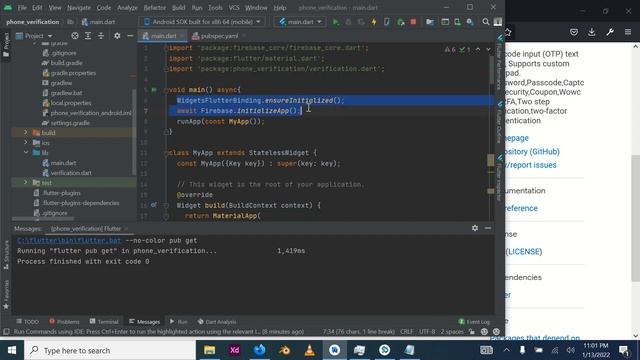Open the Event Log in status bar
Screen dimensions: 640x360
(x=474, y=322)
